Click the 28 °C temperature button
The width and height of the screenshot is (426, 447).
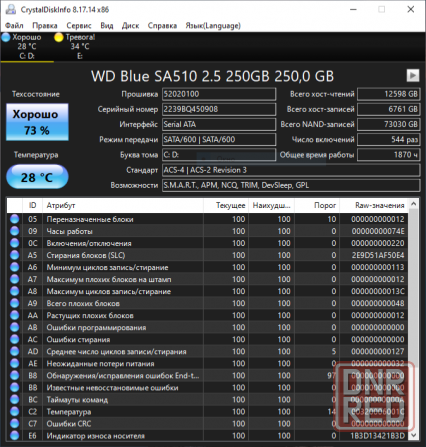(x=37, y=177)
